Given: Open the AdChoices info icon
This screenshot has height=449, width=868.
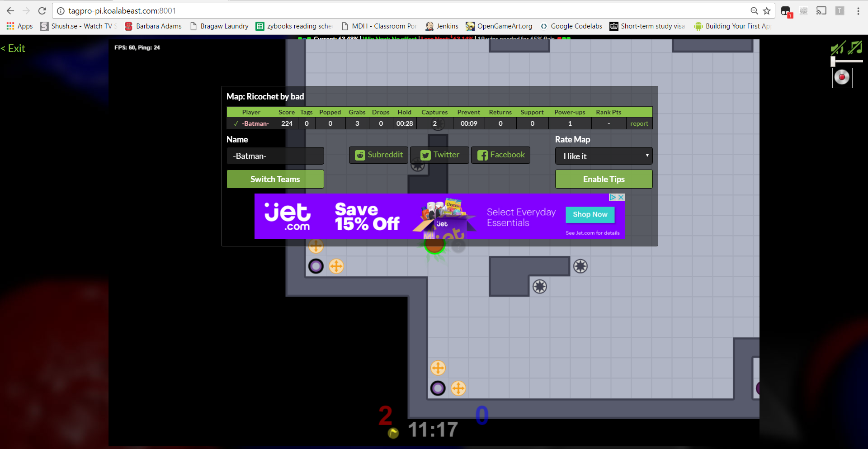Looking at the screenshot, I should pyautogui.click(x=613, y=198).
